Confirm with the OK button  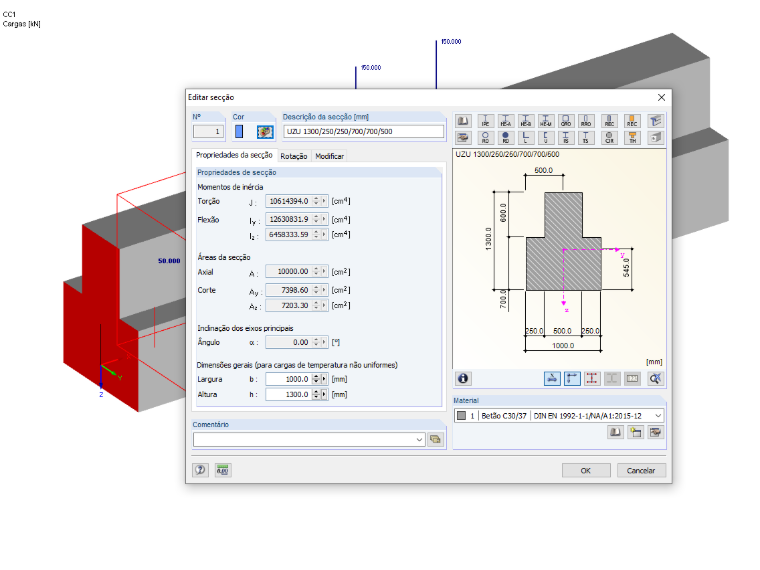[586, 471]
